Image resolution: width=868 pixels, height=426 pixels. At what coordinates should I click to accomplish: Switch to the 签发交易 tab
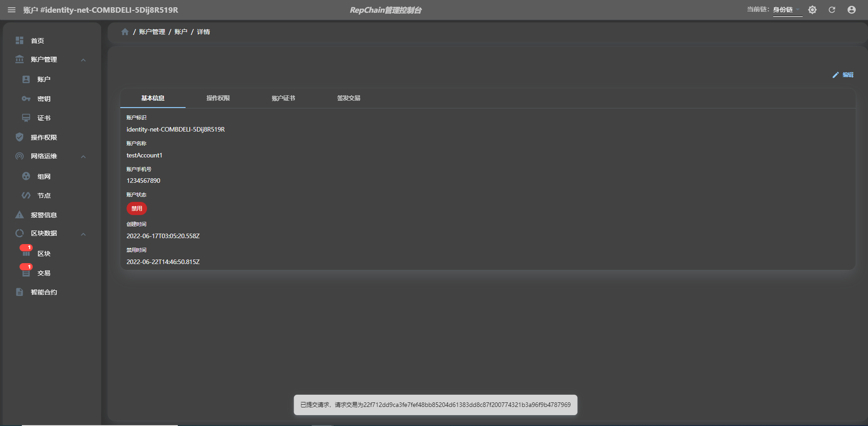pos(349,98)
